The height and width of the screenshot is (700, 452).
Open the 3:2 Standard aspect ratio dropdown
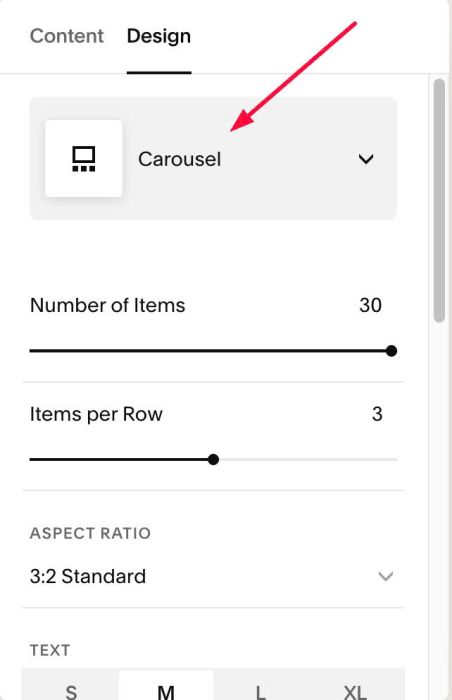click(213, 576)
